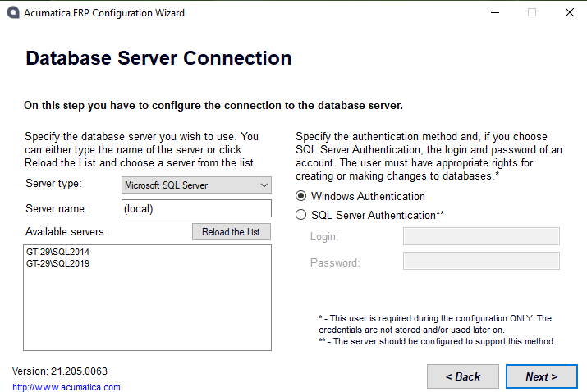The image size is (587, 392).
Task: Click the Server name label
Action: (x=56, y=209)
